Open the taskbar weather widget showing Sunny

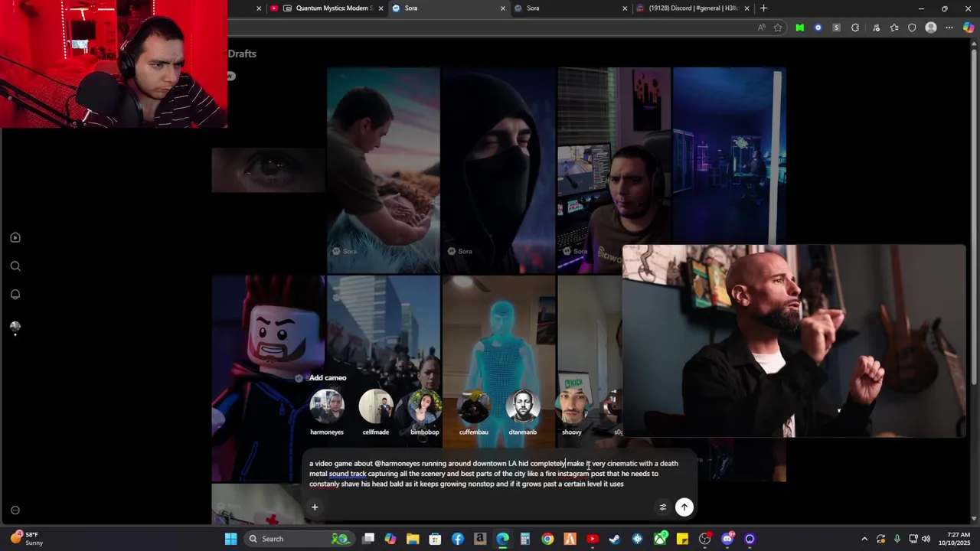[26, 539]
